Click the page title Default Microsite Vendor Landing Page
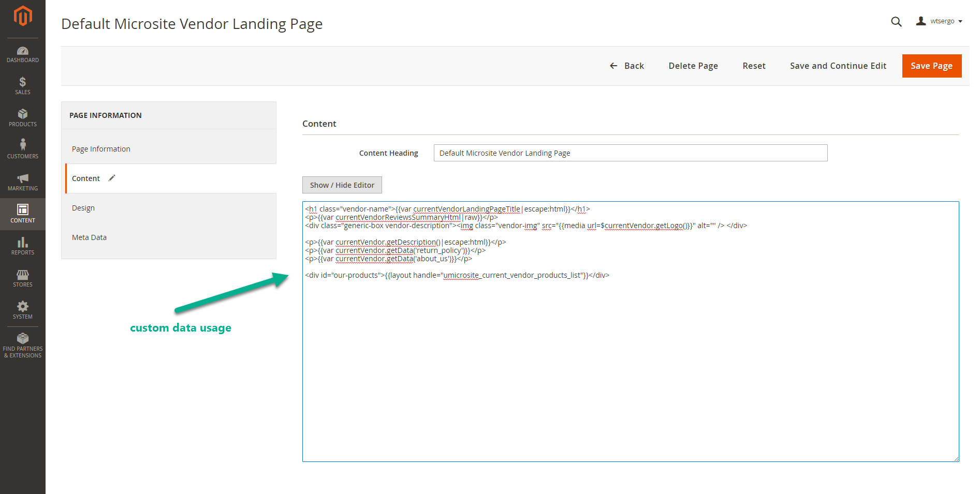 coord(192,24)
